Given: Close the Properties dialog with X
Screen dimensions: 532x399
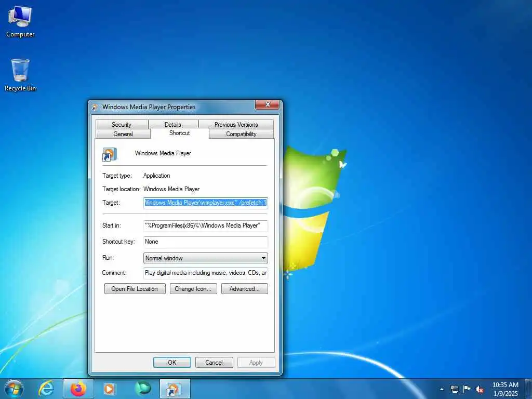Looking at the screenshot, I should [x=268, y=105].
